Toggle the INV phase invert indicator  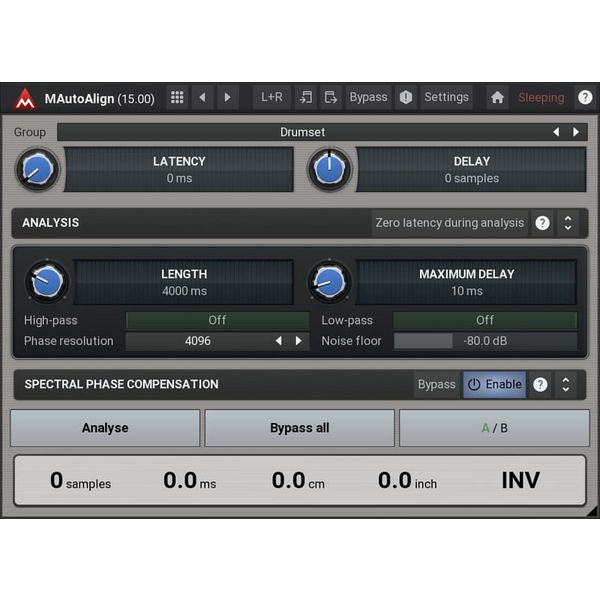point(520,481)
